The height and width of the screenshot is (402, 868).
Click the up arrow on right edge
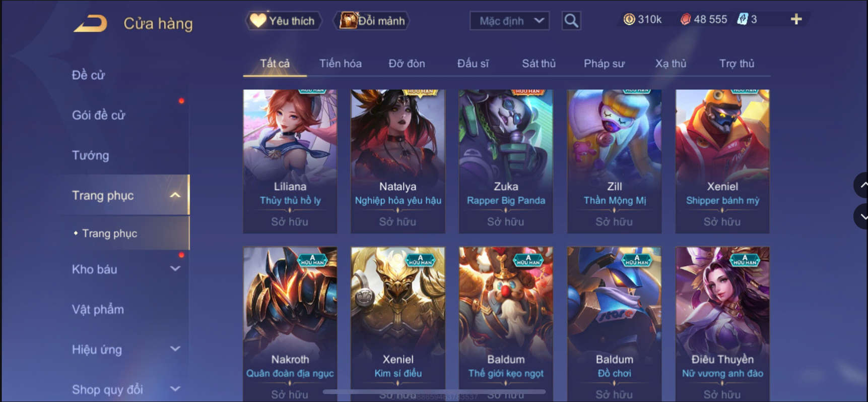point(862,185)
